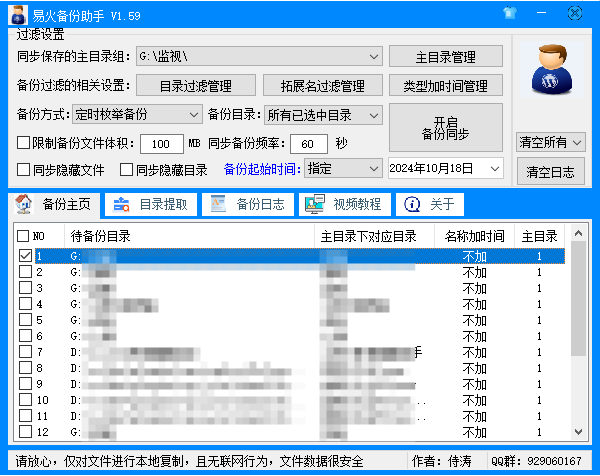The height and width of the screenshot is (476, 600).
Task: Click 不加 in row 6
Action: (474, 336)
